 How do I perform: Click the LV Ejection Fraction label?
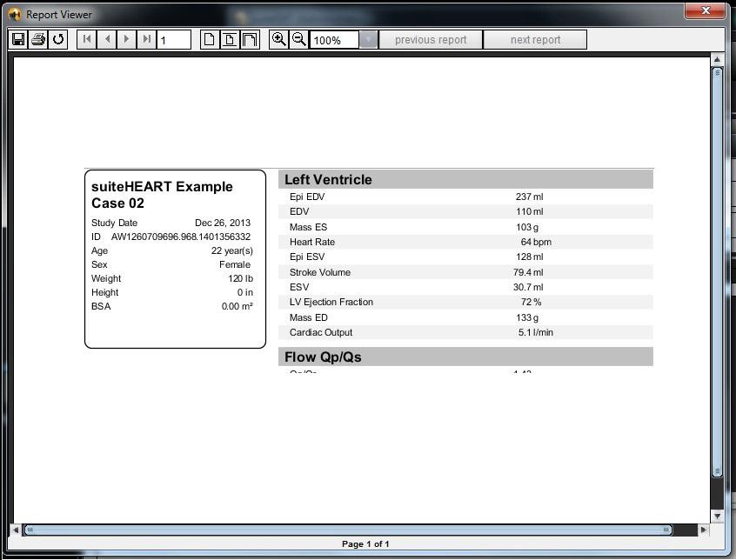pos(331,302)
